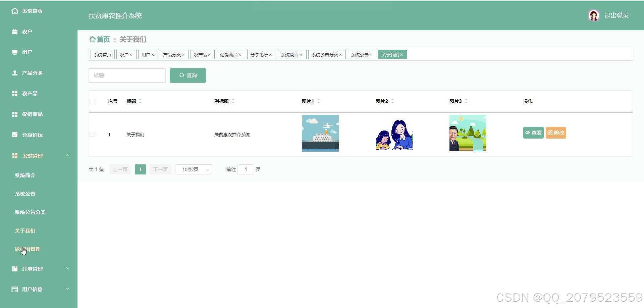Sort the table by 图片2 column
This screenshot has height=308, width=644.
[392, 101]
